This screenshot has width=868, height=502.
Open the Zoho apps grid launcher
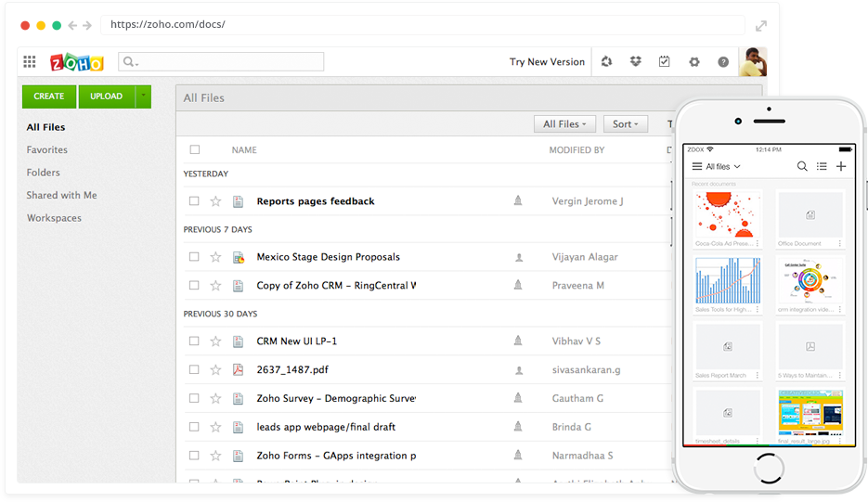point(30,62)
